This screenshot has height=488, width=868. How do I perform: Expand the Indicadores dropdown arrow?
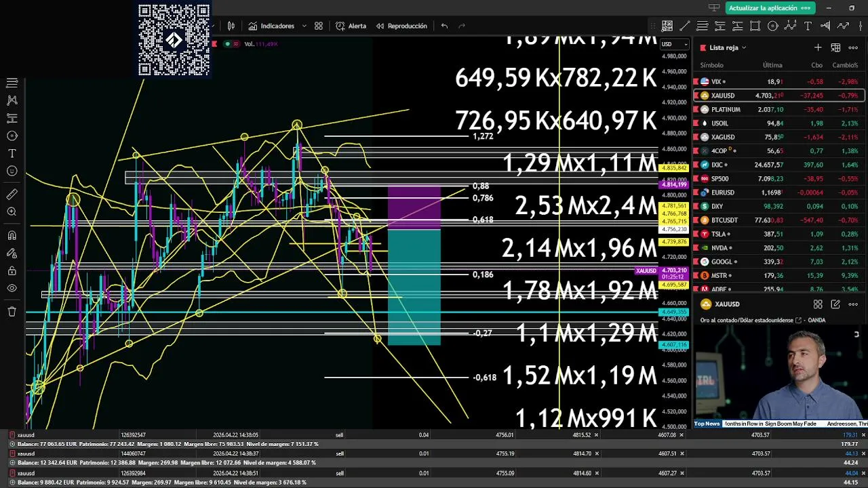pos(304,26)
